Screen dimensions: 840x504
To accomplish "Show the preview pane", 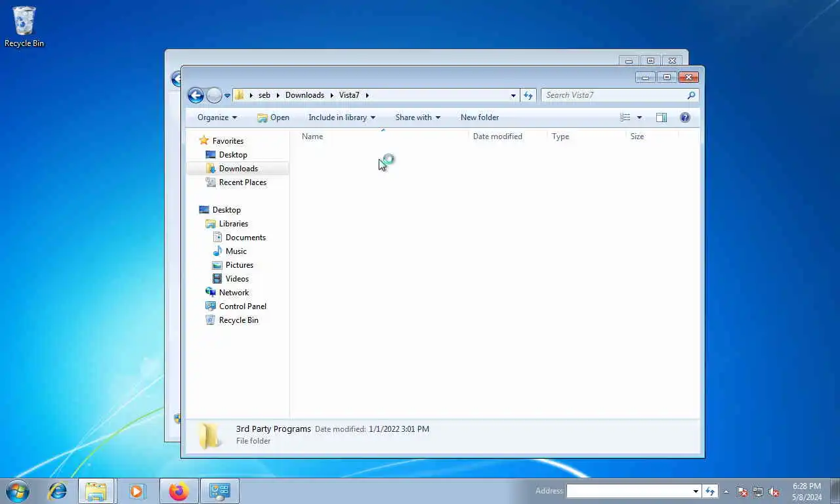I will (x=661, y=117).
